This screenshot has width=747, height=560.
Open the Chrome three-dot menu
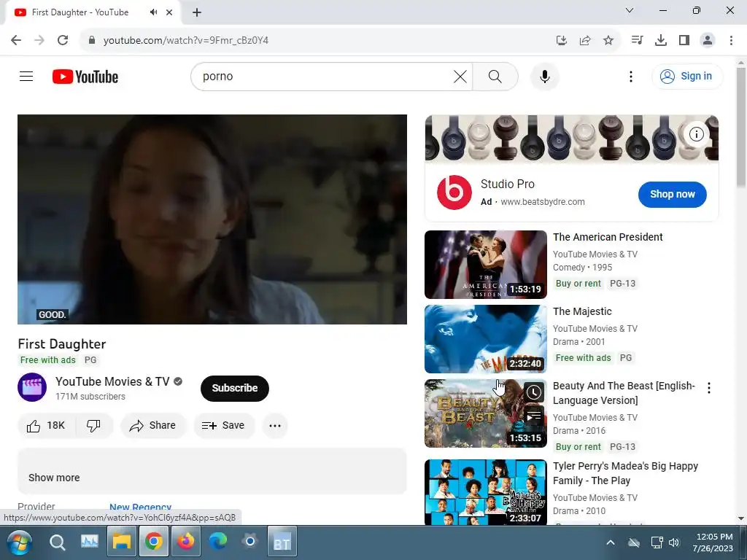point(731,40)
